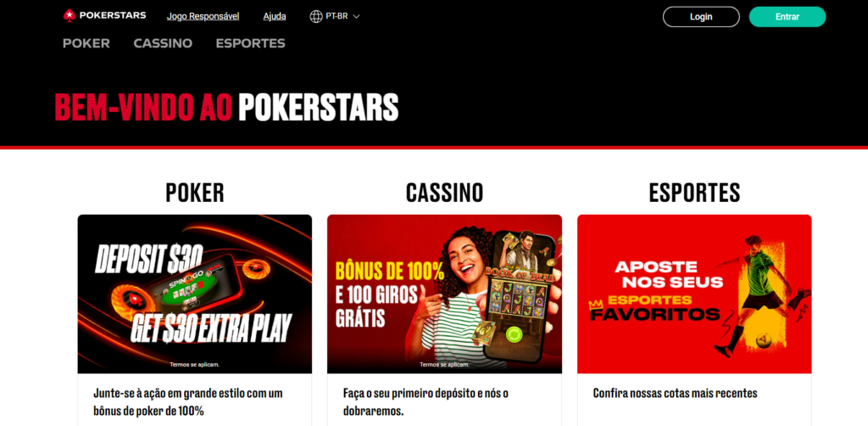Click the globe language icon
868x426 pixels.
(x=316, y=17)
